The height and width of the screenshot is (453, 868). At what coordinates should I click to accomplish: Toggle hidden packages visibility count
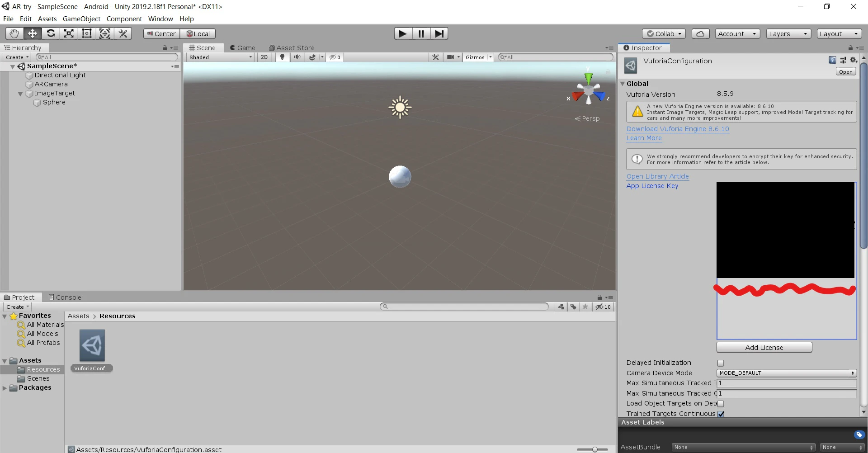(603, 307)
